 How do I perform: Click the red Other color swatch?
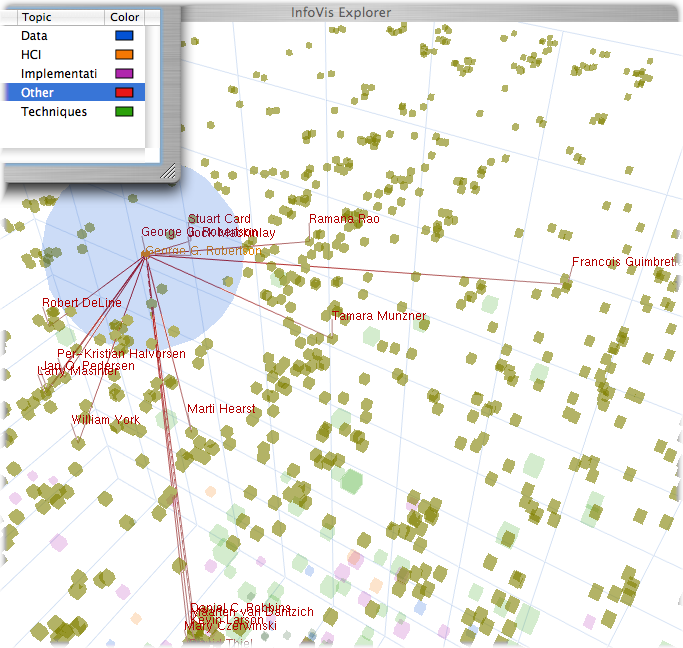tap(125, 93)
